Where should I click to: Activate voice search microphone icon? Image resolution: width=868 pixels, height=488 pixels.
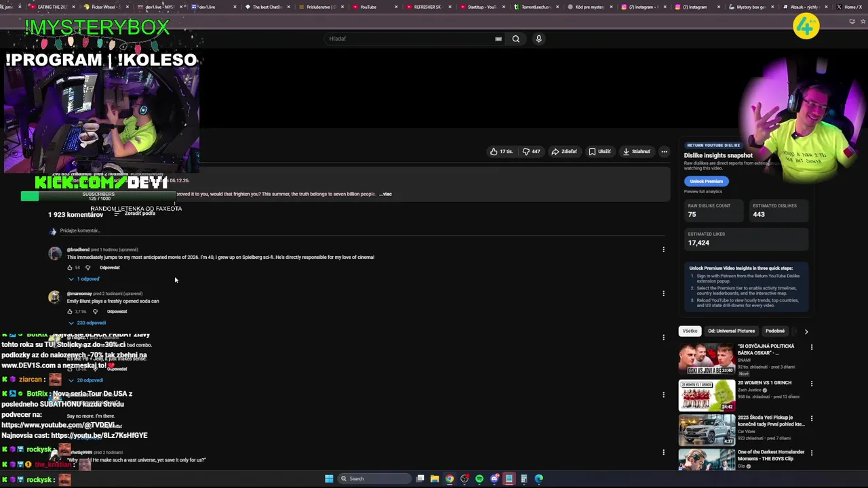pyautogui.click(x=538, y=39)
